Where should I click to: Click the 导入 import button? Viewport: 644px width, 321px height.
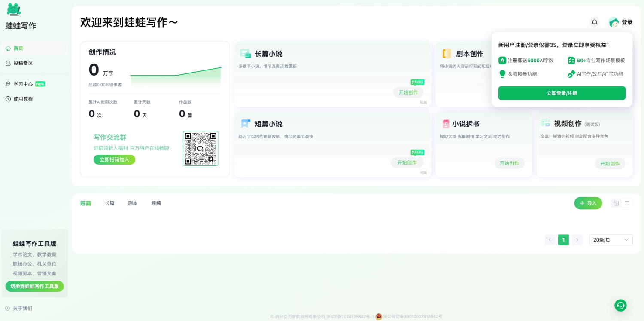click(x=588, y=203)
